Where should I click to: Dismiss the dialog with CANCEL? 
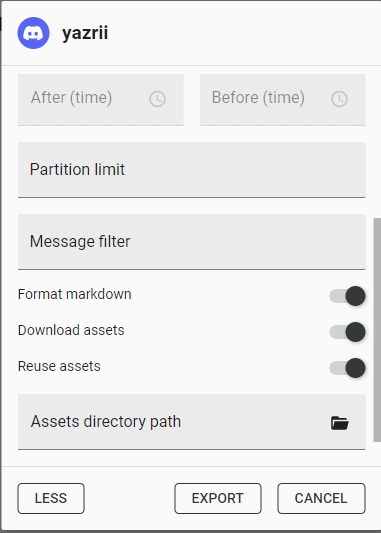point(321,498)
